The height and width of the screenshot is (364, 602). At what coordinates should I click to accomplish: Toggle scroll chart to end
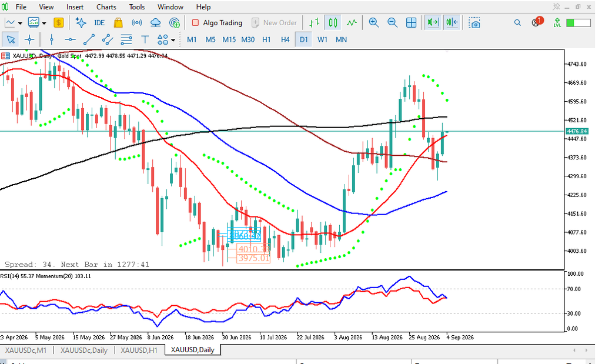click(x=433, y=23)
